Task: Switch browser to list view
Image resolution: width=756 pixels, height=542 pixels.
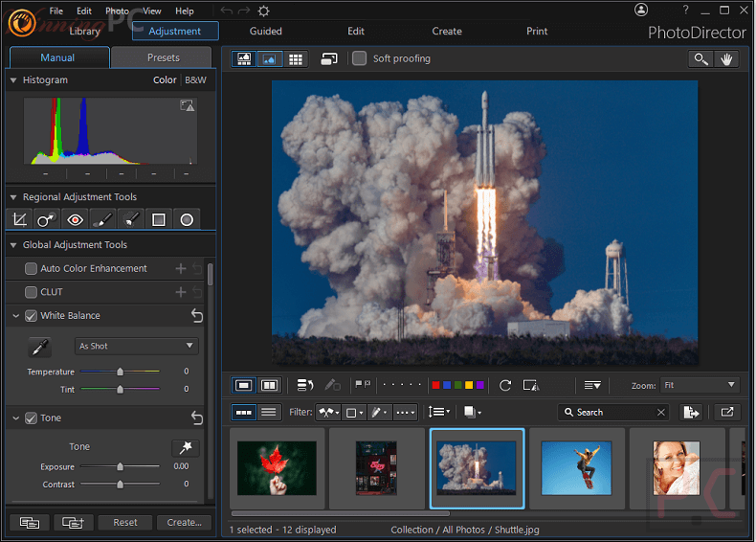Action: coord(269,412)
